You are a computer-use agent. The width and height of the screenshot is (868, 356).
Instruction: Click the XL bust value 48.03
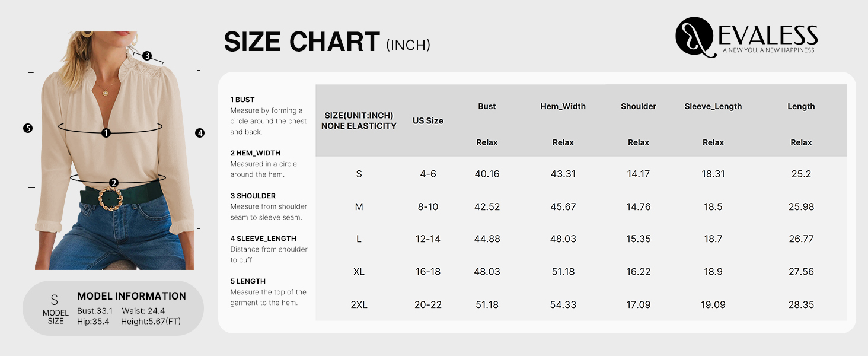click(487, 271)
